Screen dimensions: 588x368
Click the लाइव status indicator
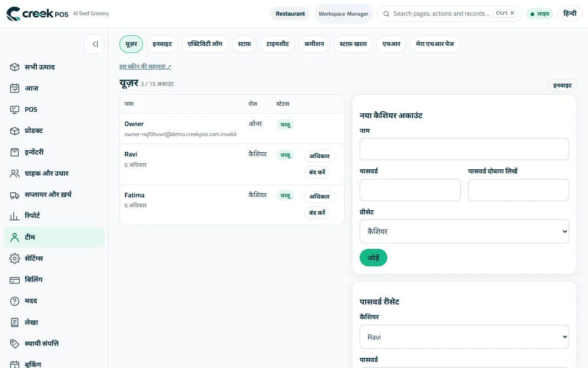[x=540, y=14]
